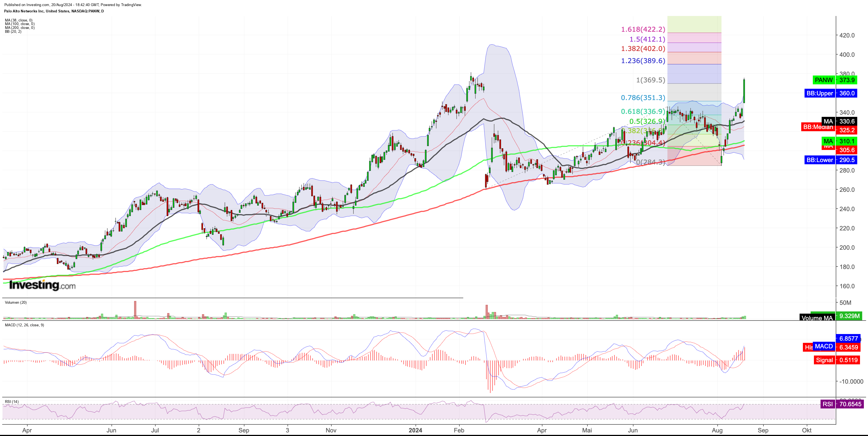Image resolution: width=868 pixels, height=436 pixels.
Task: Click the Volume MA 9.329M label
Action: pyautogui.click(x=832, y=316)
